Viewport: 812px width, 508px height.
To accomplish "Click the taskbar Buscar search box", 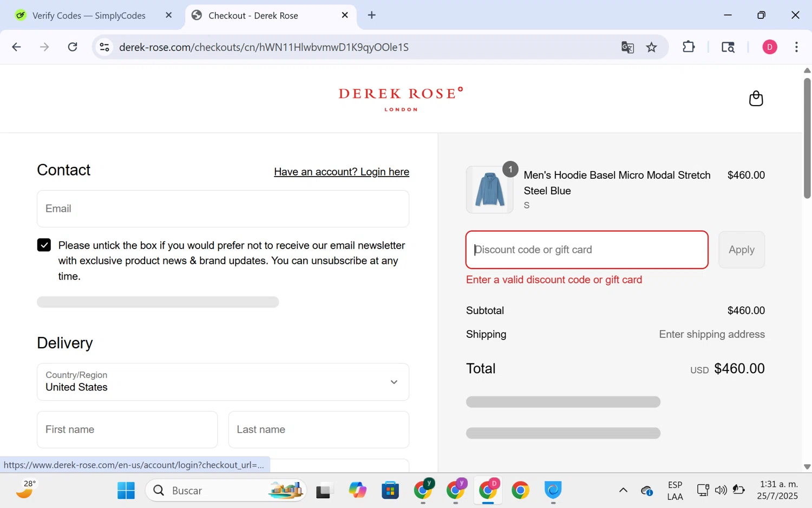I will pos(226,491).
